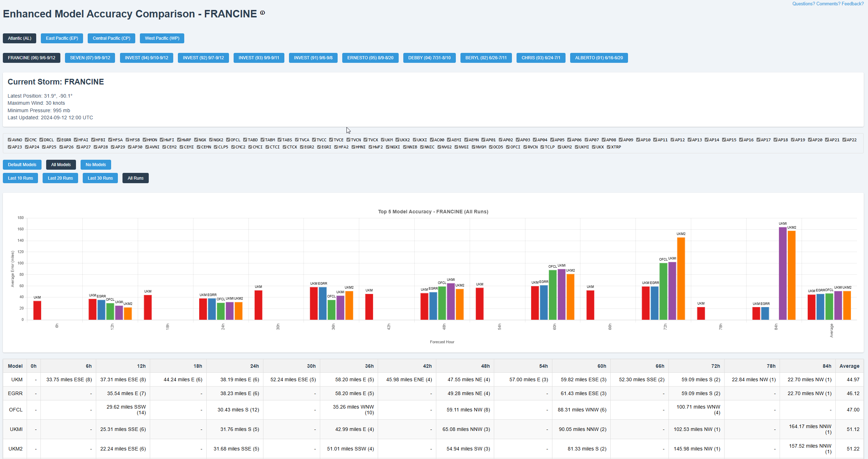Click the info icon beside the FRANCINE title

point(262,13)
